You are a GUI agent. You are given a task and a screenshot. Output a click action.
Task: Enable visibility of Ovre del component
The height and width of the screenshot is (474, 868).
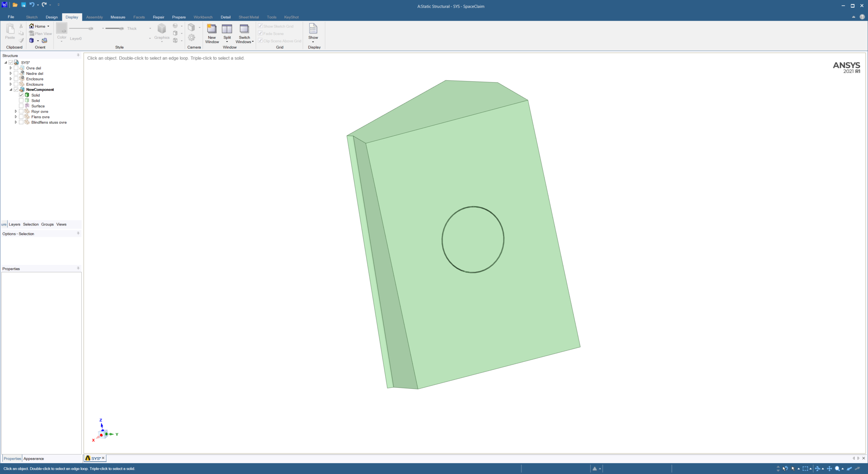(x=16, y=68)
